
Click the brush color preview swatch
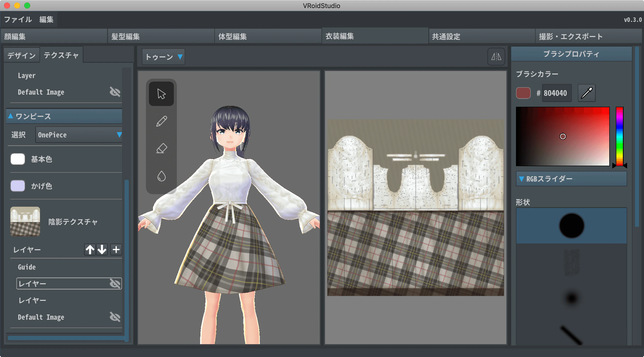pos(523,93)
